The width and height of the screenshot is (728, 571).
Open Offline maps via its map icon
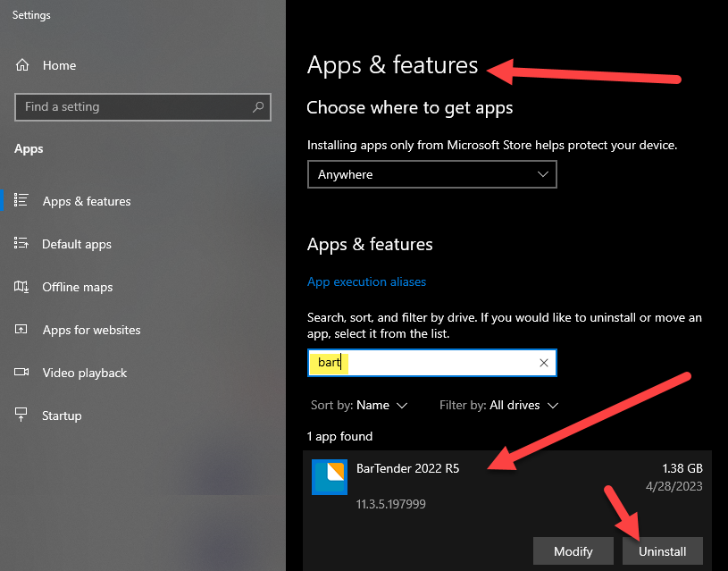tap(22, 287)
